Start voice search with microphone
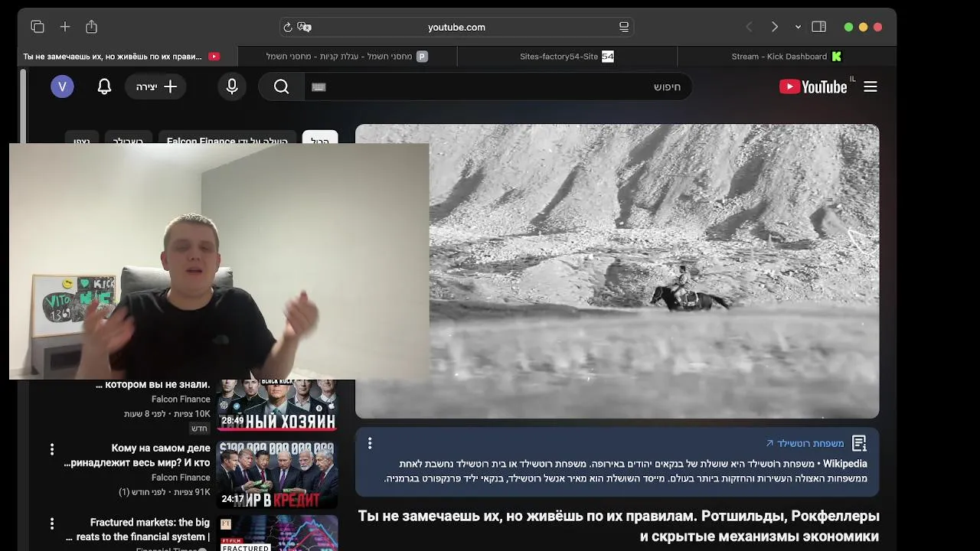Viewport: 980px width, 551px height. click(232, 86)
